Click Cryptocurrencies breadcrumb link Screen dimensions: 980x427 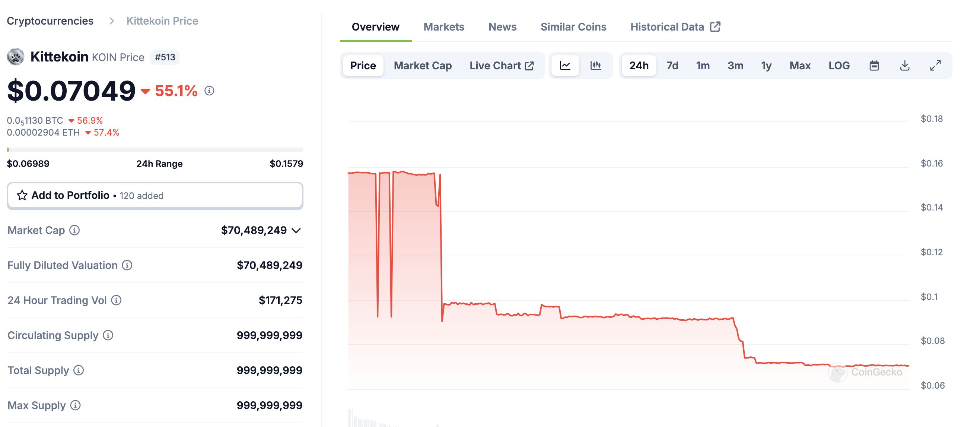[x=50, y=21]
